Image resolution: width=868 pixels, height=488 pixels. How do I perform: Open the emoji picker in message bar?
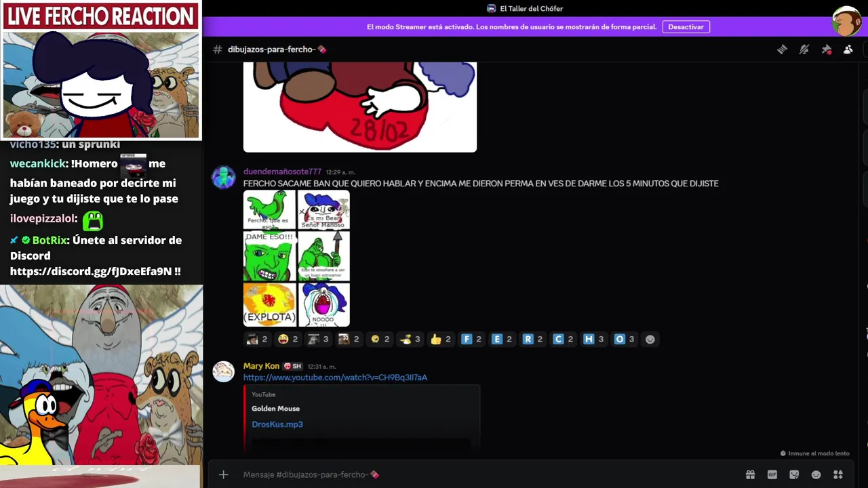coord(816,474)
